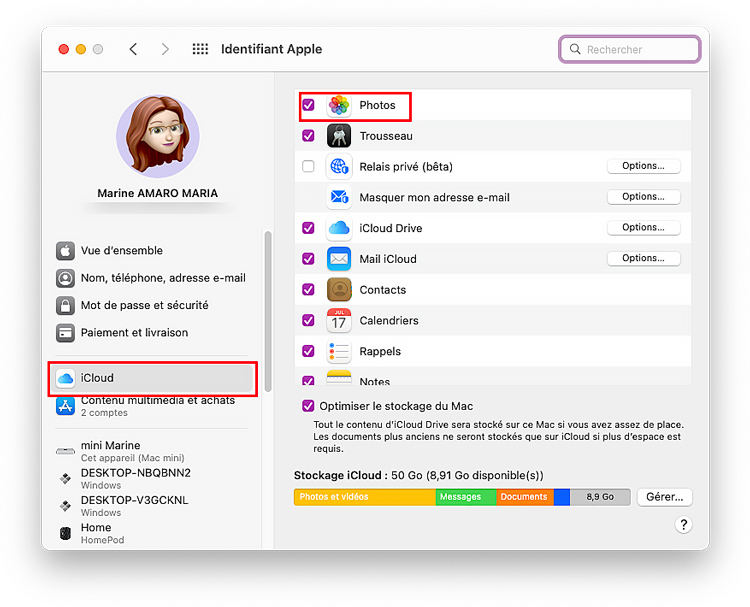The height and width of the screenshot is (607, 750).
Task: Open Options for Relais privé
Action: [643, 166]
